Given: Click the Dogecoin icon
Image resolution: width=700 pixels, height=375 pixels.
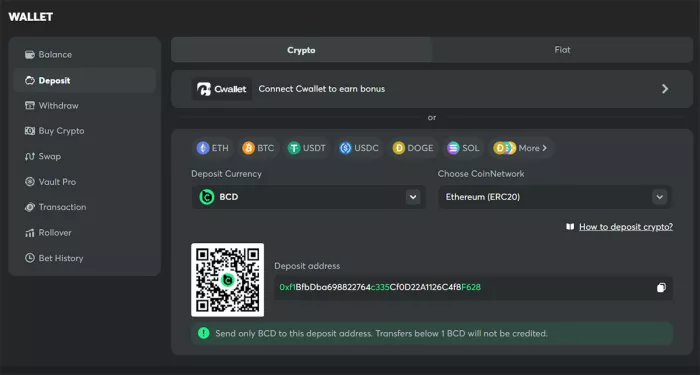Looking at the screenshot, I should (x=399, y=148).
